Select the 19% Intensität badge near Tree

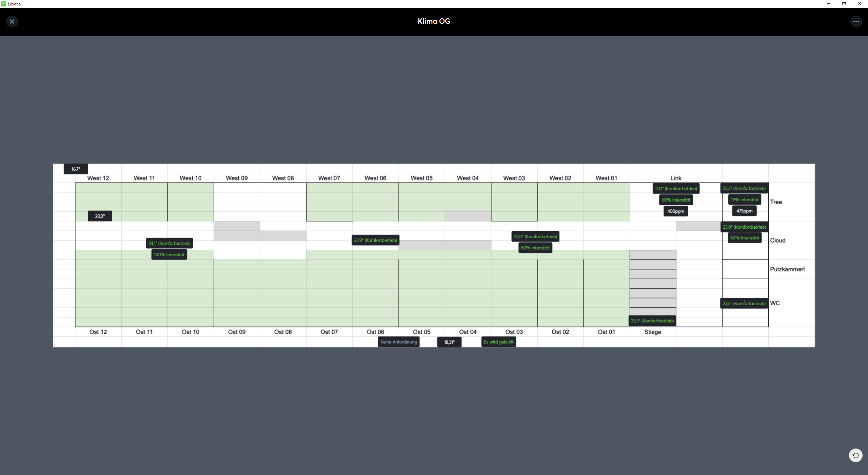[744, 200]
